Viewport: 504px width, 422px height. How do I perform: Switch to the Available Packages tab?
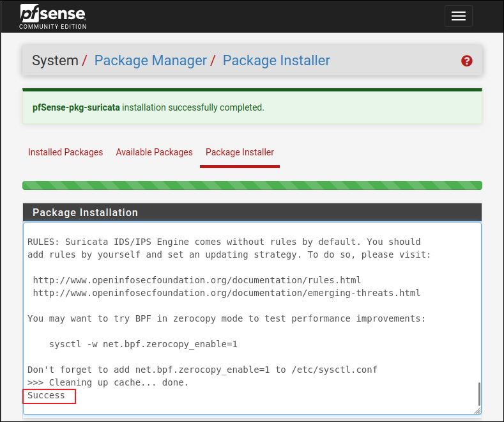pos(155,152)
